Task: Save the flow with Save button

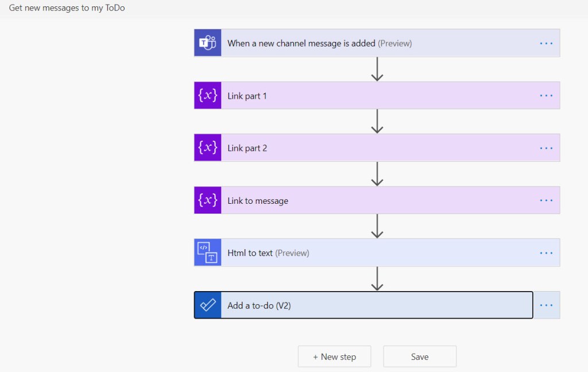Action: coord(420,356)
